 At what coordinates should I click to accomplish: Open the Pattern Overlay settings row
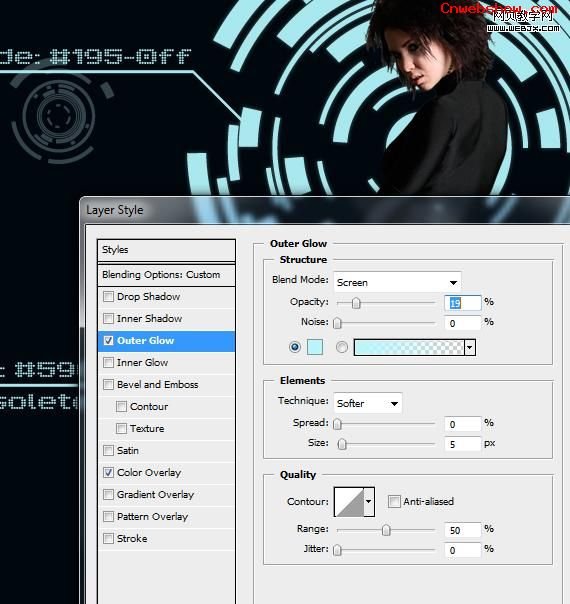pos(166,517)
